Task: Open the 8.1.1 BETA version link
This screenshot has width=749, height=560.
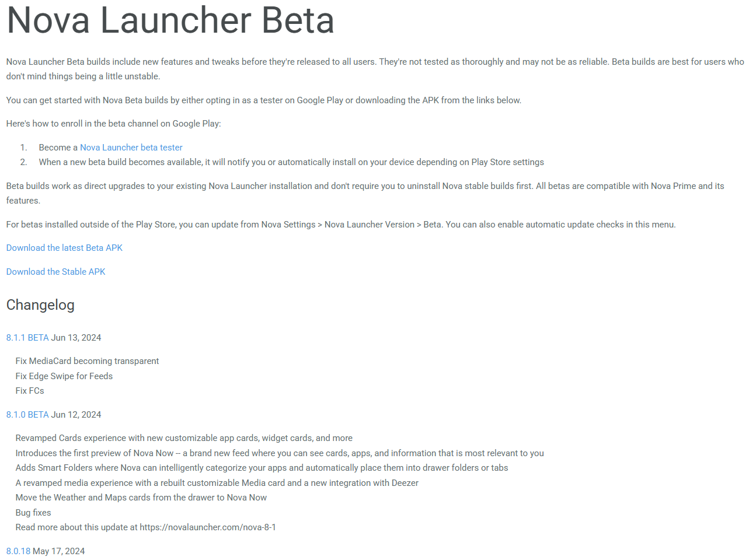Action: coord(27,338)
